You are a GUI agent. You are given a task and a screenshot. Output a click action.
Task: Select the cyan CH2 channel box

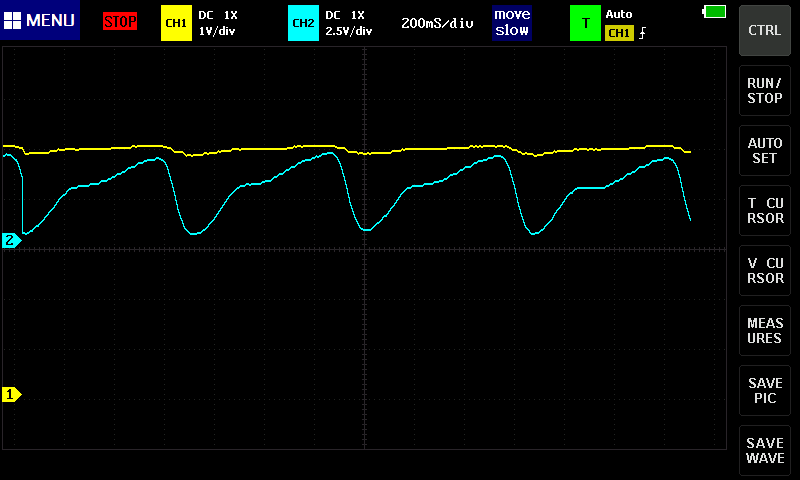click(x=303, y=23)
